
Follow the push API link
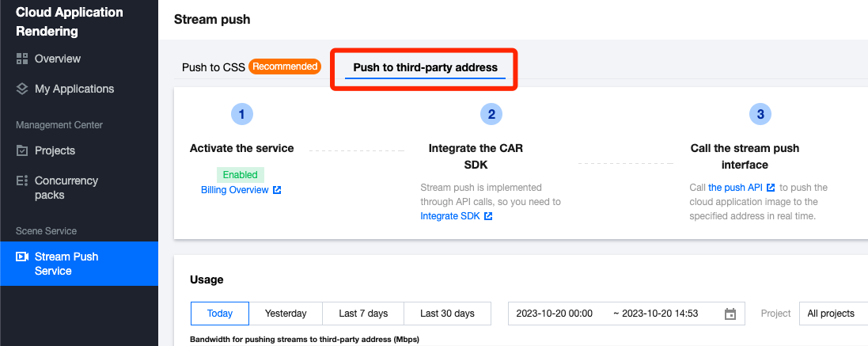click(x=735, y=188)
